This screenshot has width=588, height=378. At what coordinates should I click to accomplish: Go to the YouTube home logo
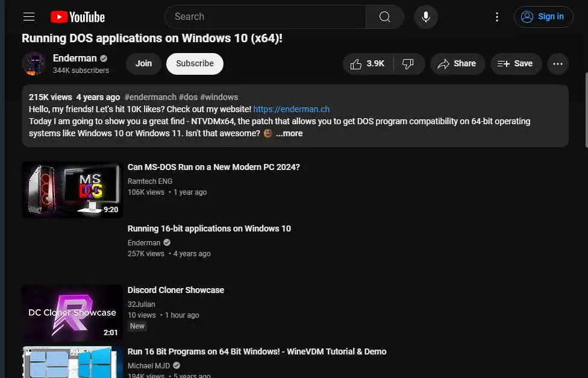coord(78,17)
